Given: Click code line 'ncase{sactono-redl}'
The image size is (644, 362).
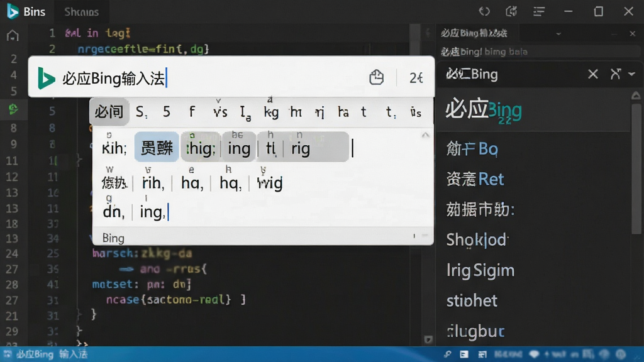Looking at the screenshot, I should coord(169,300).
